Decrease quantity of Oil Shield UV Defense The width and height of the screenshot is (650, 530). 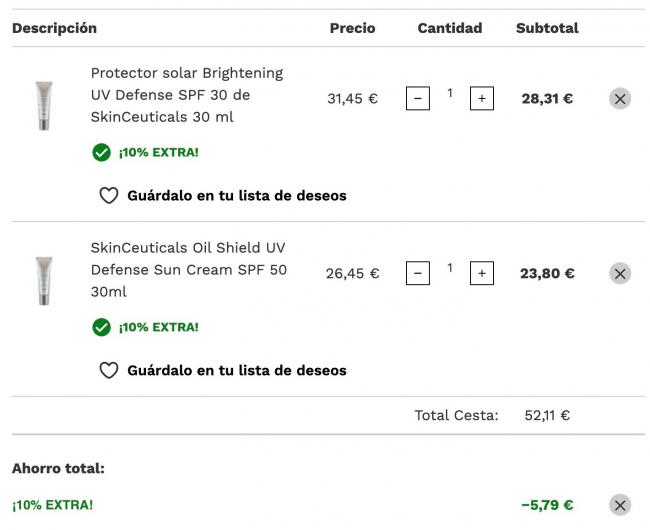(x=417, y=273)
